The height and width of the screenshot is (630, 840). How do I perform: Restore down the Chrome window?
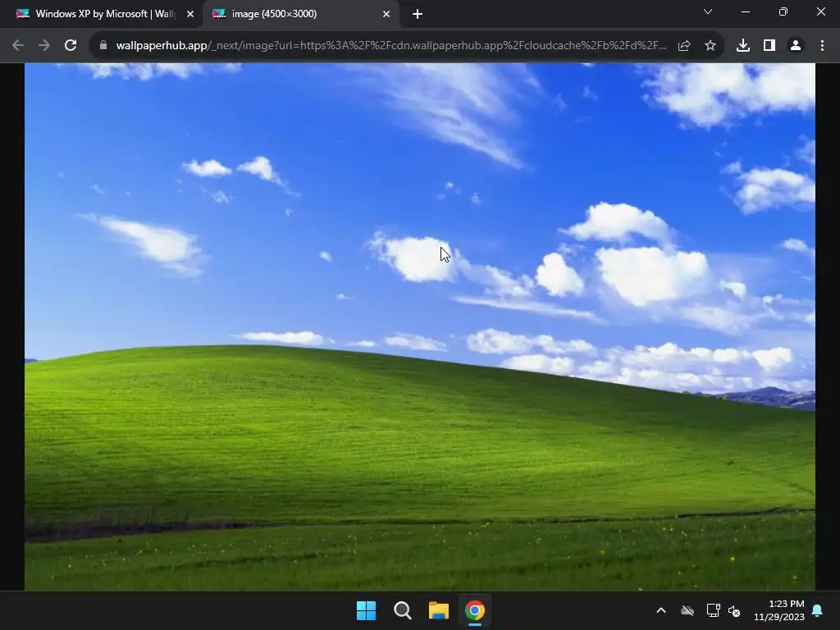pos(783,11)
